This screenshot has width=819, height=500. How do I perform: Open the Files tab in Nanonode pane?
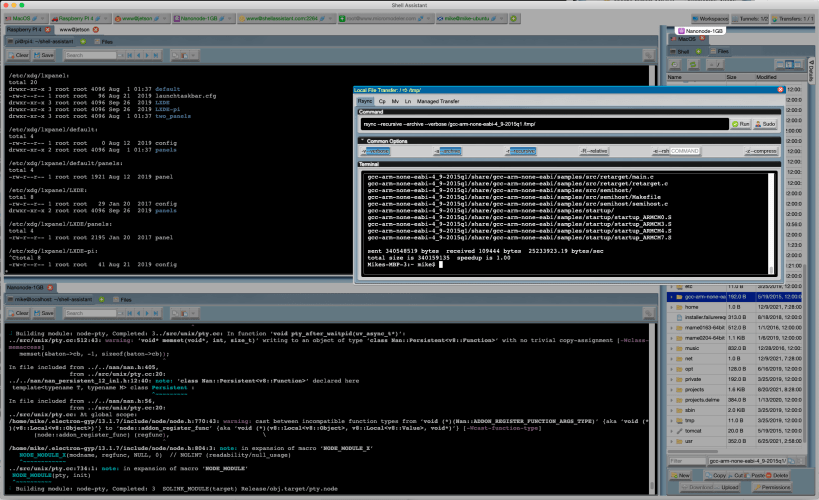tap(122, 299)
